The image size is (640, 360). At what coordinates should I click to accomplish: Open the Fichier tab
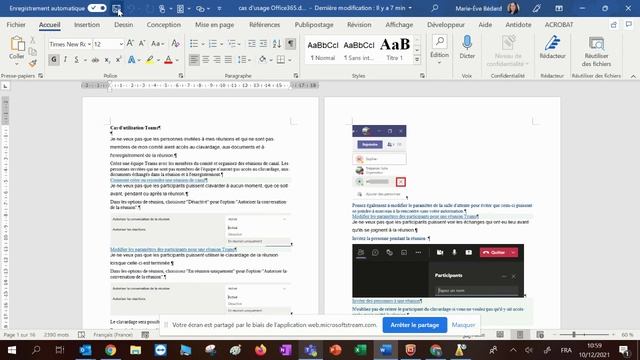16,25
